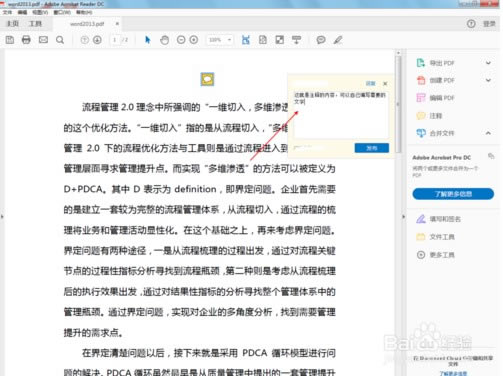This screenshot has height=376, width=503.
Task: Open the find text magnifier icon
Action: (x=60, y=40)
